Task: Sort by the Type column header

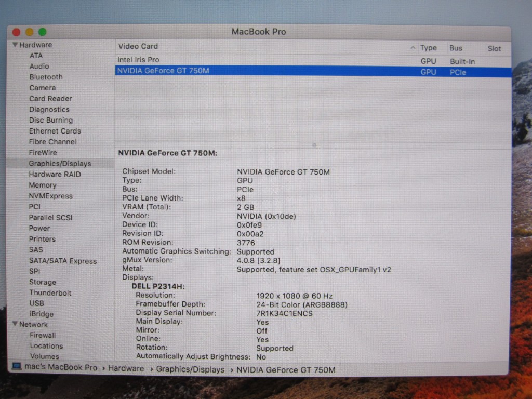Action: pyautogui.click(x=429, y=48)
